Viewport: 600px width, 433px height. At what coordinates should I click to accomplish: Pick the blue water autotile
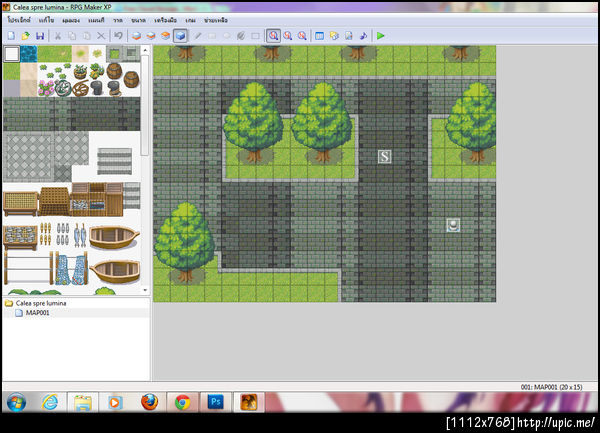click(29, 54)
